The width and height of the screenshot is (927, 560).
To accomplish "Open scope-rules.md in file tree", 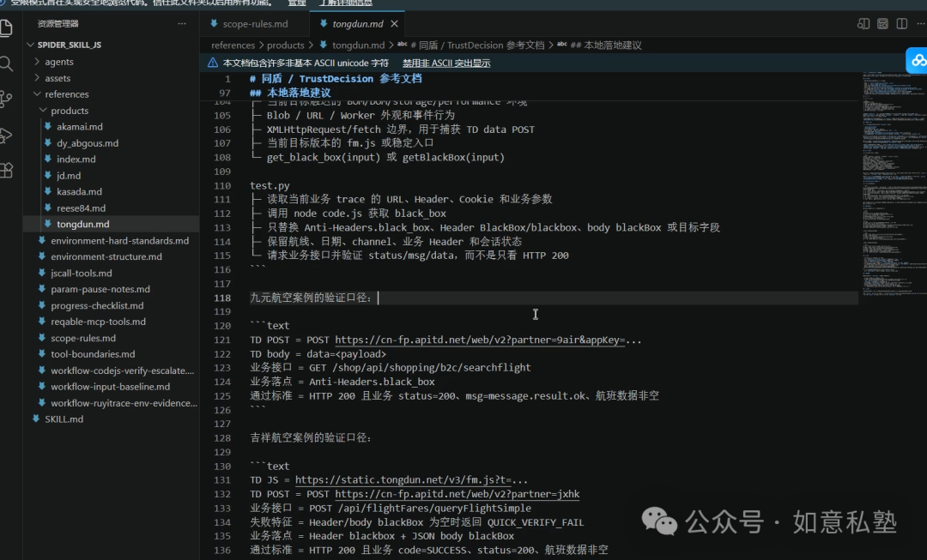I will (82, 338).
